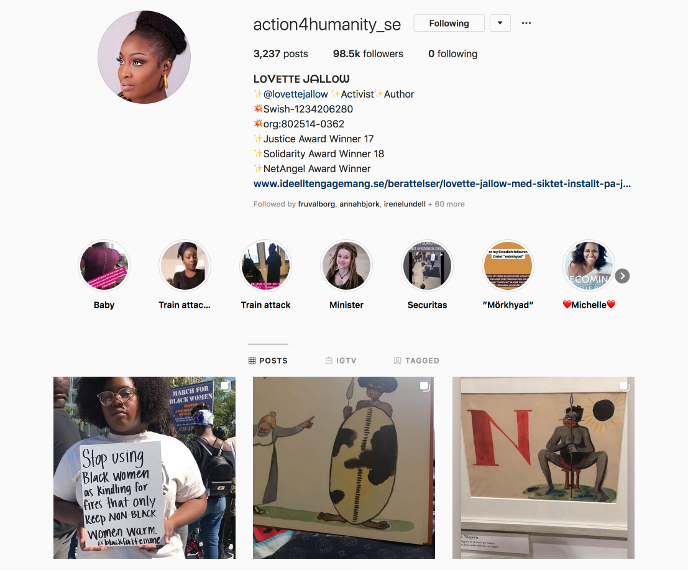Open the @lovettejallow profile link
This screenshot has height=570, width=688.
[295, 94]
